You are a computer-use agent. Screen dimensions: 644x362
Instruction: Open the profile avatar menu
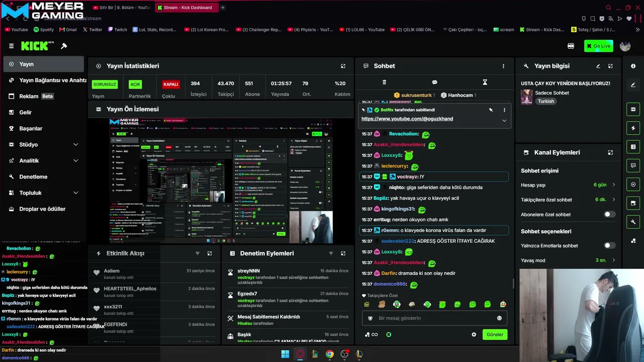click(x=625, y=46)
